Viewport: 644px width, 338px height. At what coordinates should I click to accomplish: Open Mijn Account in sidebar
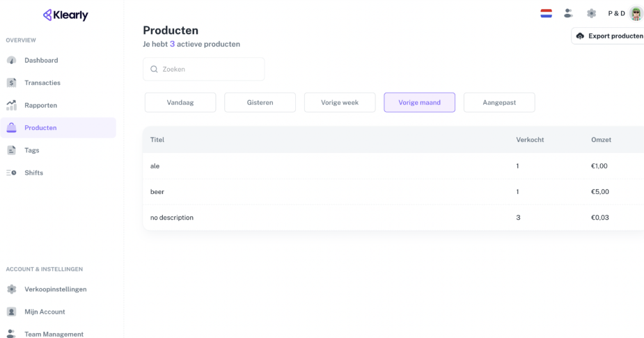45,312
